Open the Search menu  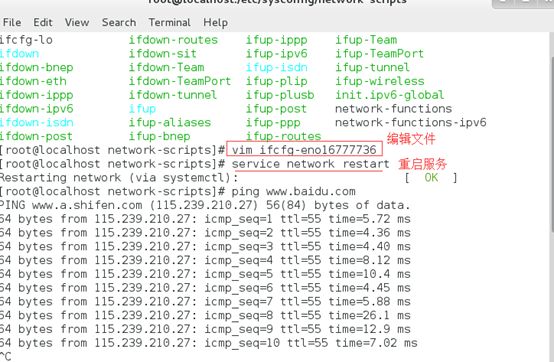(119, 23)
